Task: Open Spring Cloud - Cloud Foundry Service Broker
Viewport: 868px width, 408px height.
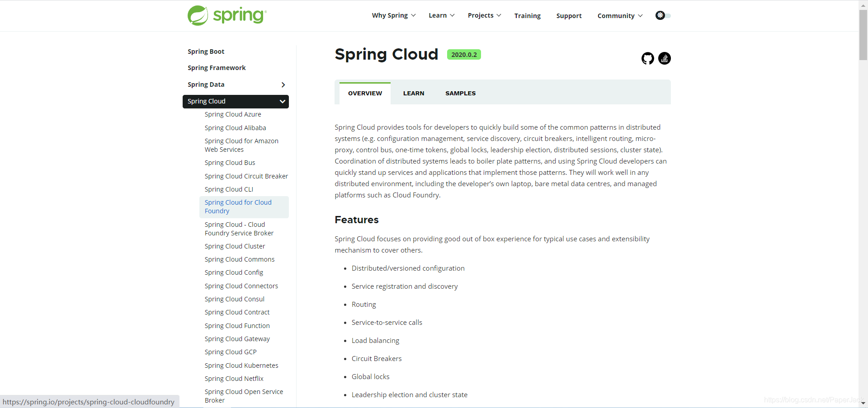Action: click(x=239, y=229)
